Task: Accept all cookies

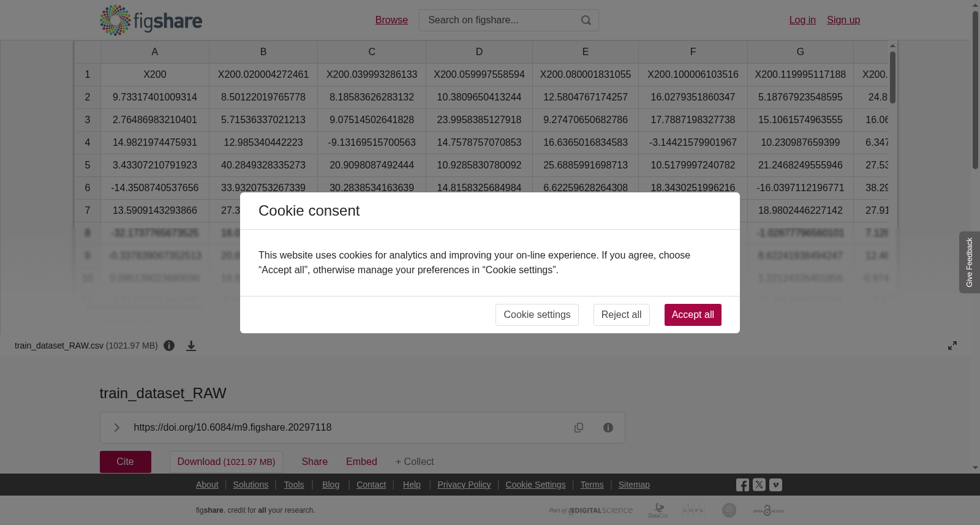Action: coord(693,315)
